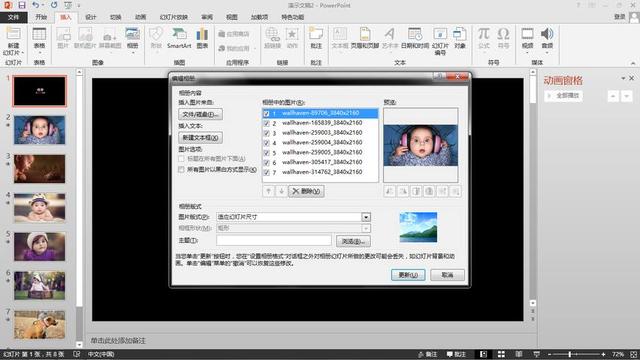Click the theme text input field

pyautogui.click(x=273, y=240)
